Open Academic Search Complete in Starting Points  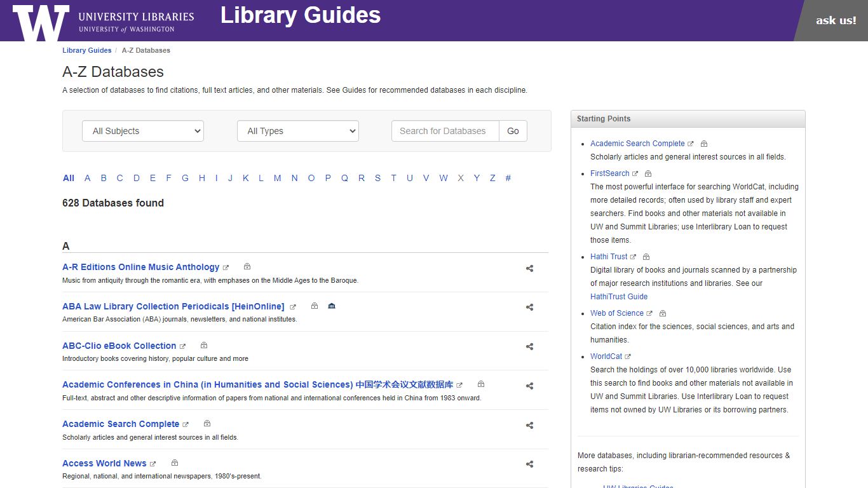click(637, 144)
